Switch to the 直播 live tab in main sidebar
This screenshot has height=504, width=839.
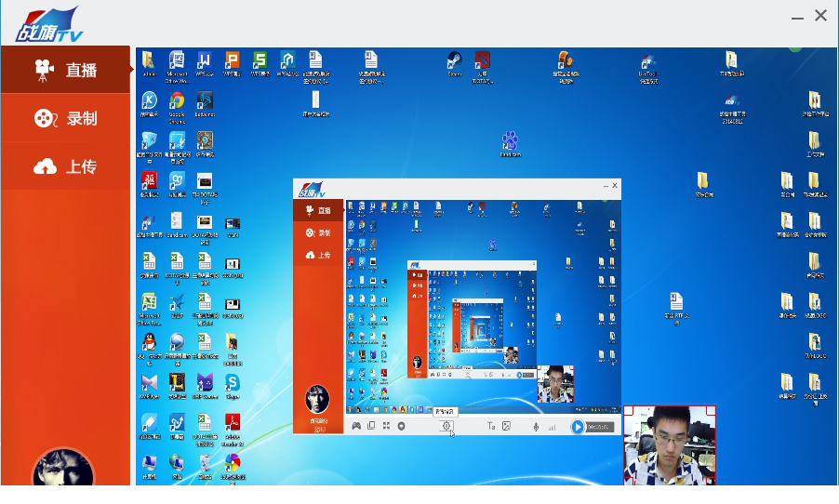(65, 70)
